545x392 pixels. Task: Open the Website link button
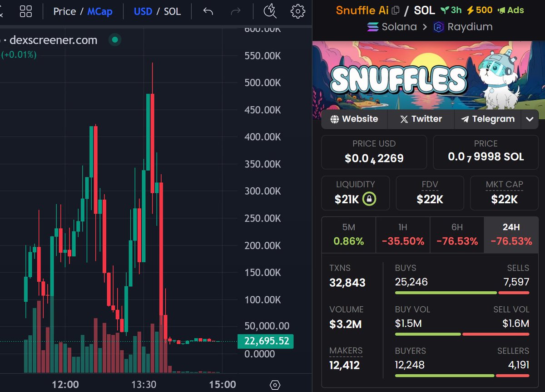tap(354, 119)
